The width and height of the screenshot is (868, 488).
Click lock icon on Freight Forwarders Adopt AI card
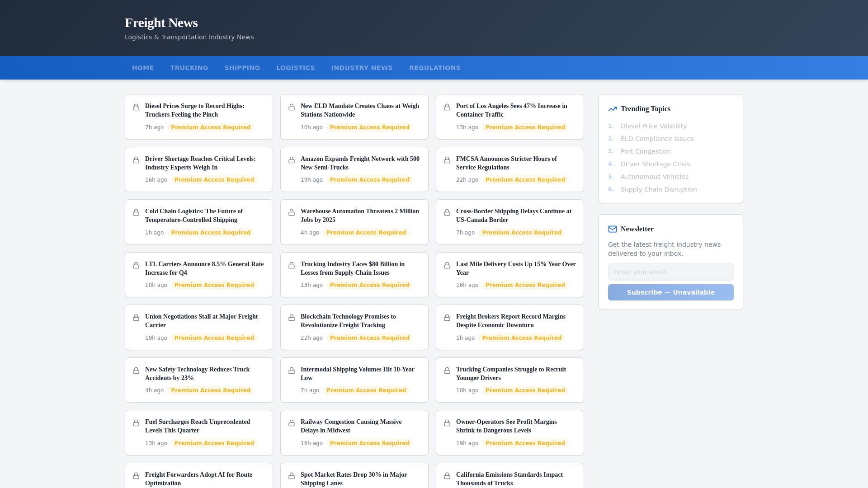click(136, 476)
